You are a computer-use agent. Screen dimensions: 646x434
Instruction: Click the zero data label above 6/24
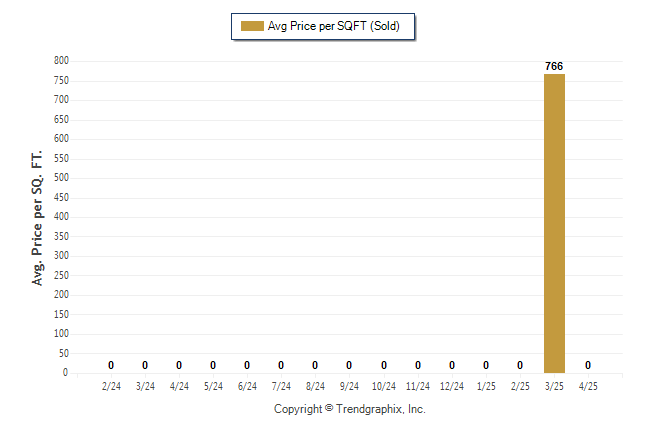(x=247, y=365)
